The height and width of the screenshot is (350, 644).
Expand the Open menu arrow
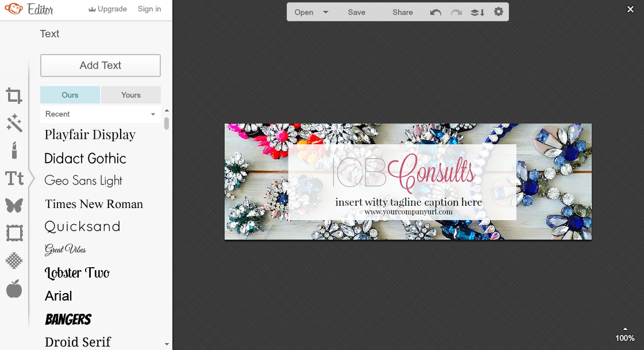point(326,12)
